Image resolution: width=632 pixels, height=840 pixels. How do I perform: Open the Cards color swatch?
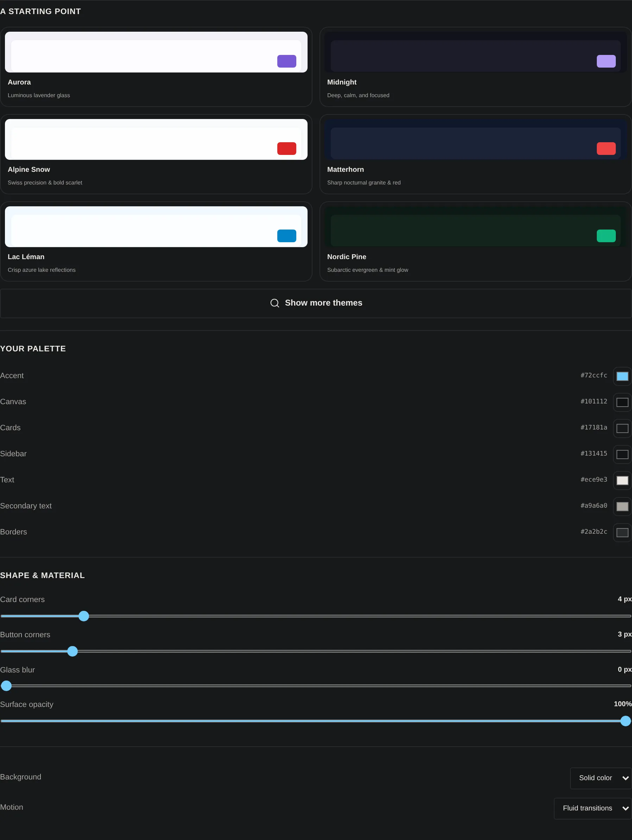tap(622, 428)
